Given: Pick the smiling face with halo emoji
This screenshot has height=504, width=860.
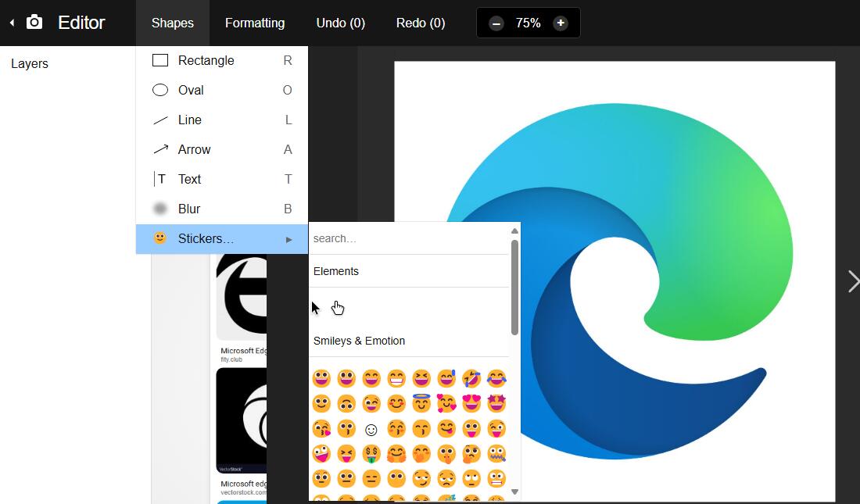Looking at the screenshot, I should [421, 404].
